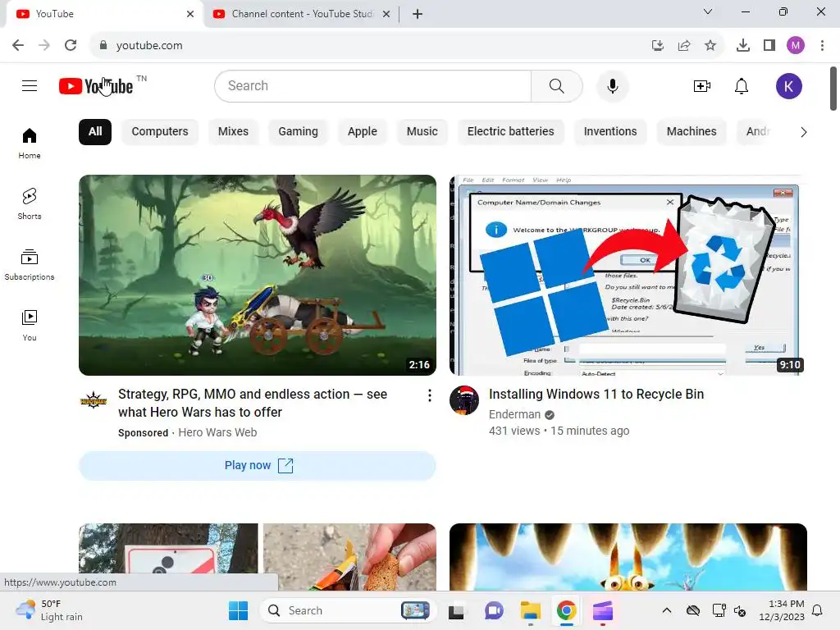Viewport: 840px width, 630px height.
Task: Select the Inventions filter chip
Action: (x=610, y=132)
